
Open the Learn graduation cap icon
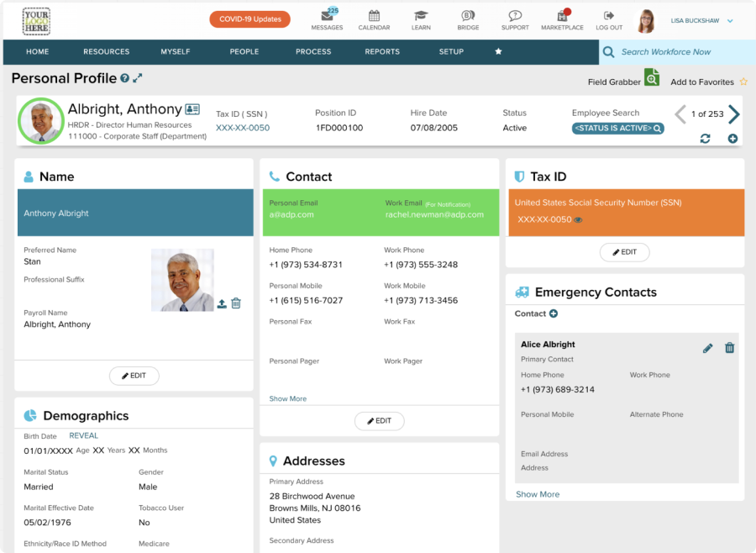click(421, 16)
